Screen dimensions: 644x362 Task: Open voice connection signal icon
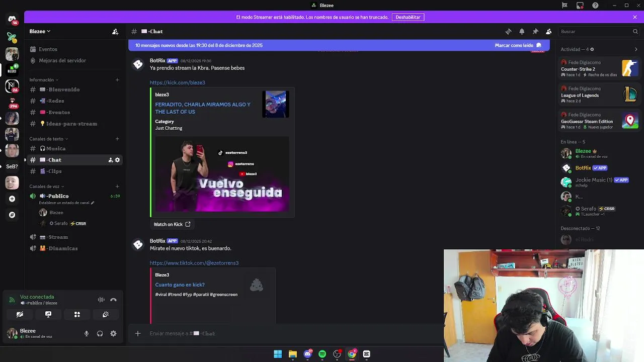(12, 300)
